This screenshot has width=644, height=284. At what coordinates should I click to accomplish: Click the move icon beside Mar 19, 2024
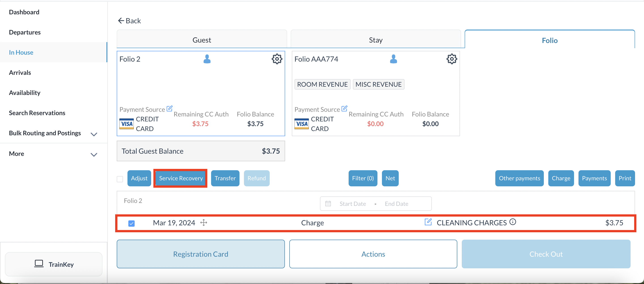(204, 222)
